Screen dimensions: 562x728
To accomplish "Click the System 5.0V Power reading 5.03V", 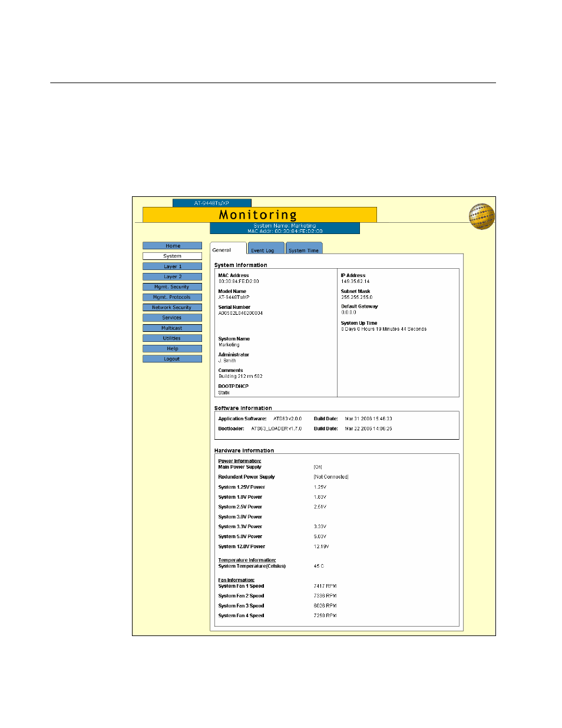I will 320,537.
